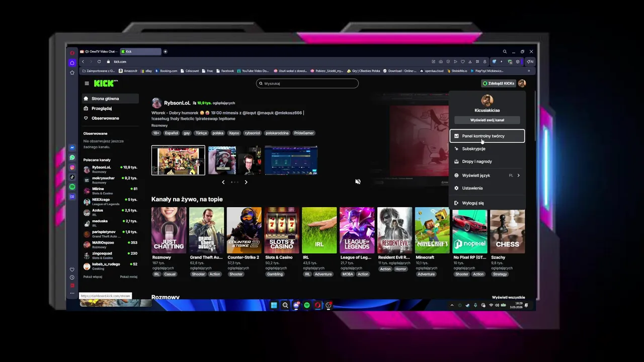
Task: Switch to the OmeTV Video Chat tab
Action: (x=99, y=51)
